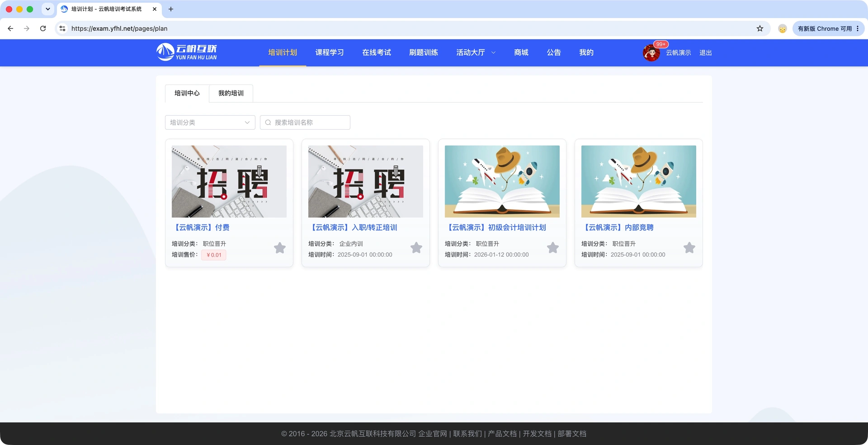This screenshot has height=445, width=868.
Task: Open the 初级会计培训计划 book thumbnail
Action: point(502,181)
